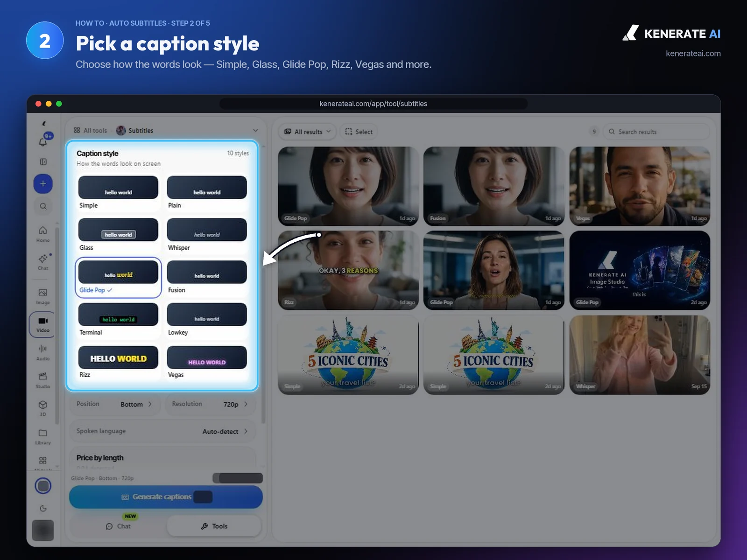Open Spoken language Auto-detect selector
747x560 pixels.
point(162,431)
